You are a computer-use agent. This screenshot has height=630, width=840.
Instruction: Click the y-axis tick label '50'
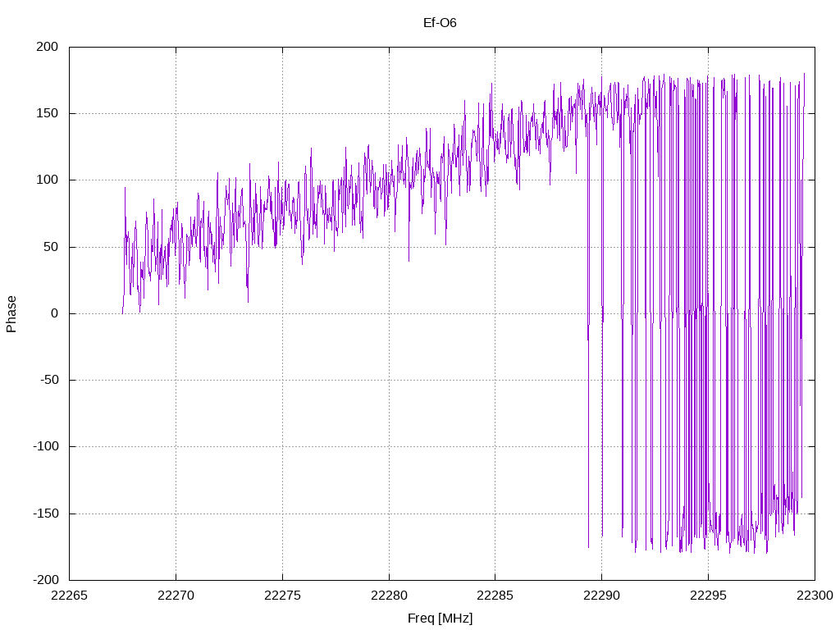click(51, 247)
